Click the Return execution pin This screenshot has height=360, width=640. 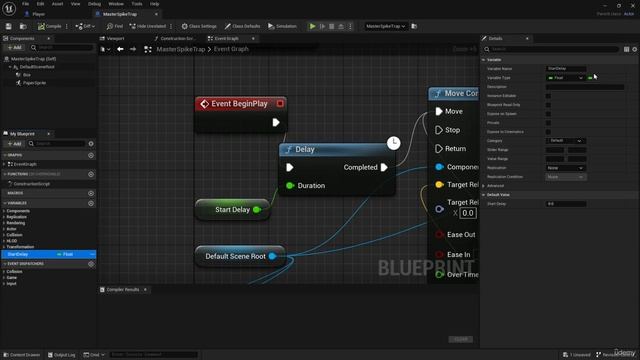(x=439, y=149)
